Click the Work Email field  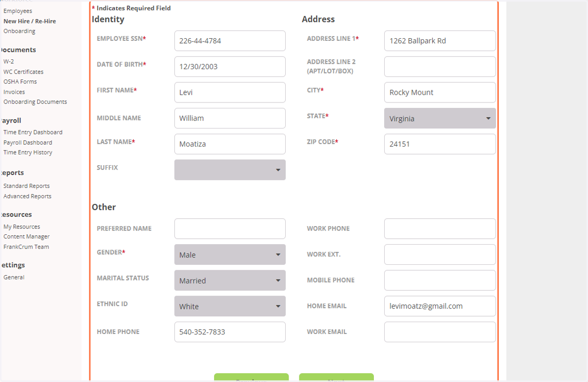(x=440, y=332)
